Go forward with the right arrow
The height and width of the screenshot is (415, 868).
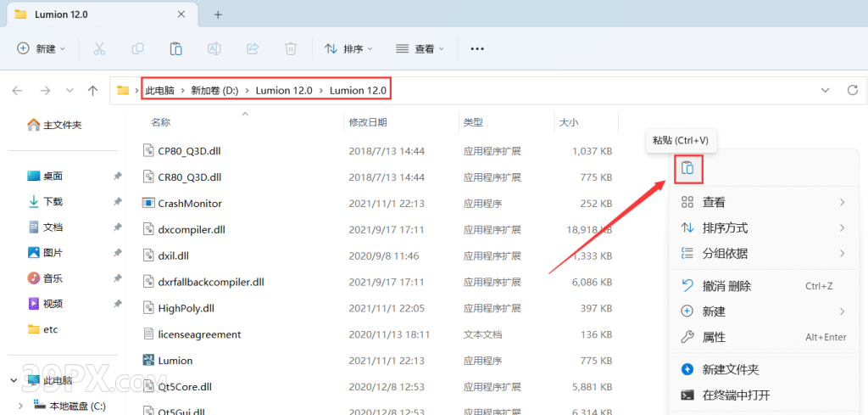[x=45, y=90]
